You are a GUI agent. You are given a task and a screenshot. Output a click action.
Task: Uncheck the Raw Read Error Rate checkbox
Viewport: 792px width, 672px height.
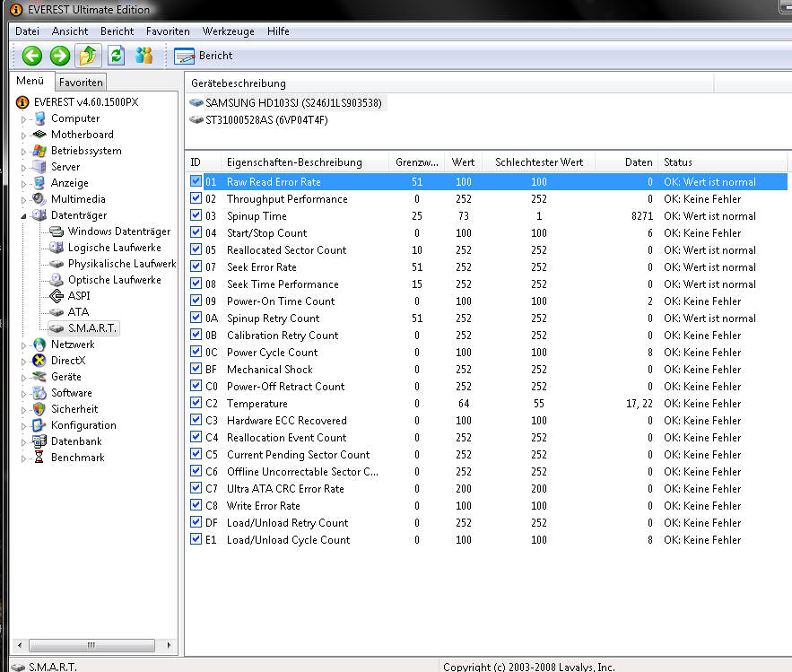tap(196, 181)
